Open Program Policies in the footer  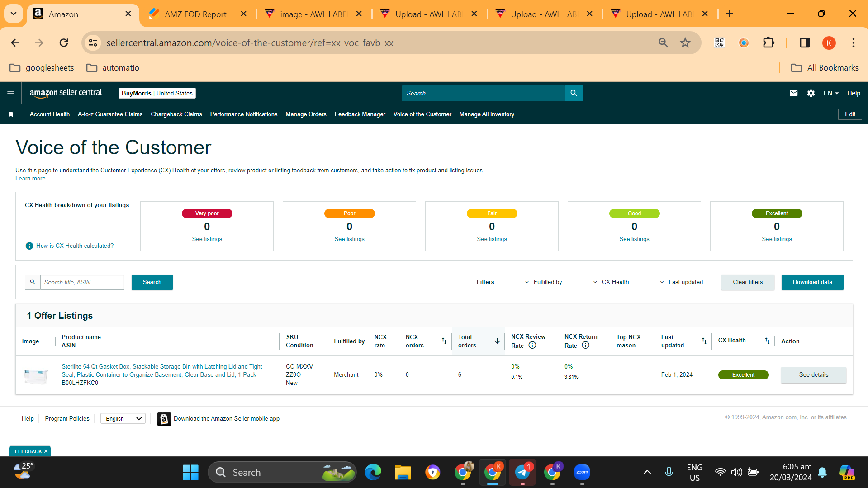tap(67, 419)
